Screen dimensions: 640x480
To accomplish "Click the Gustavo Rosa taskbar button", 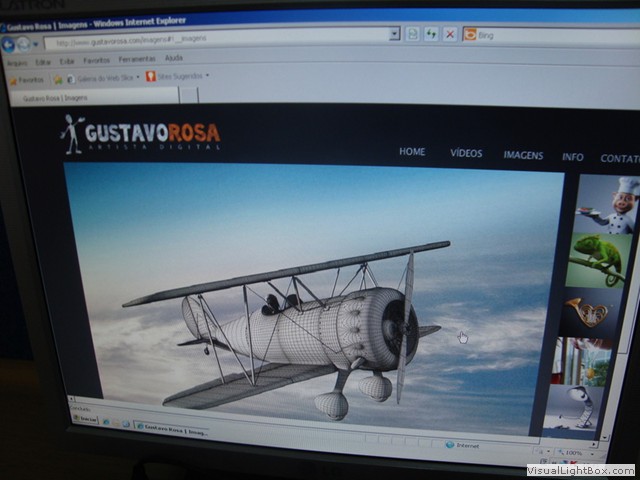I will point(170,427).
